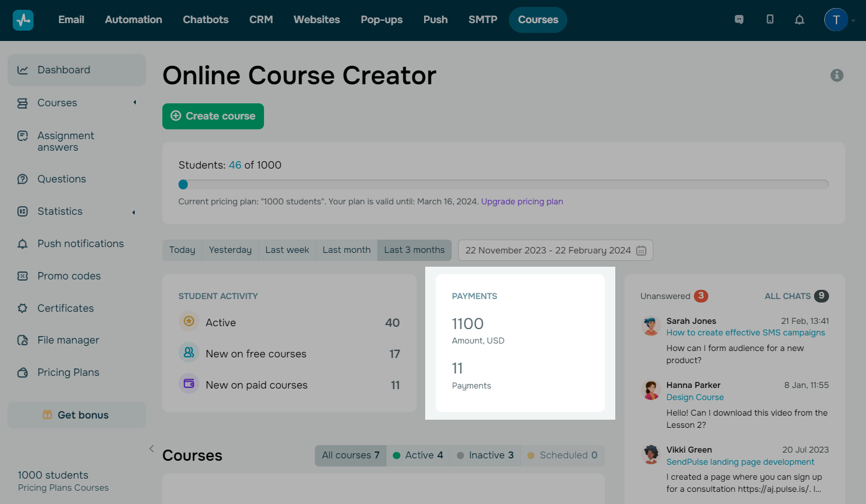
Task: Open the notifications bell icon
Action: (800, 20)
